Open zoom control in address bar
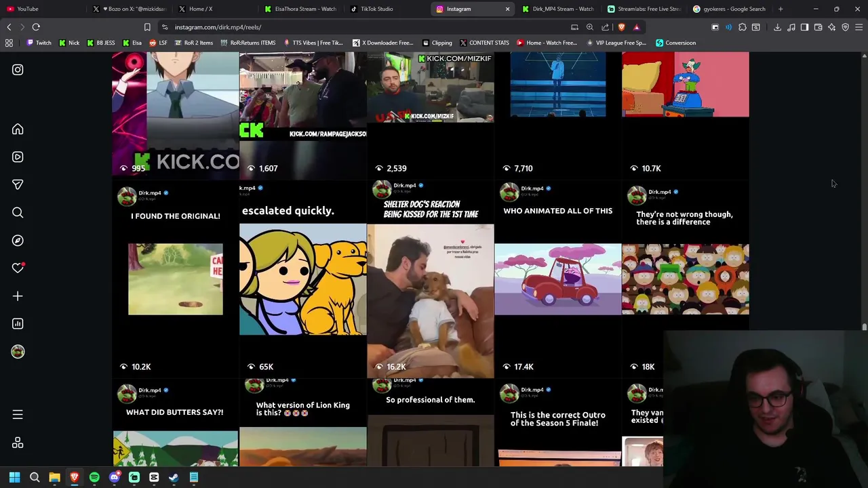Screen dimensions: 868x488 point(590,27)
